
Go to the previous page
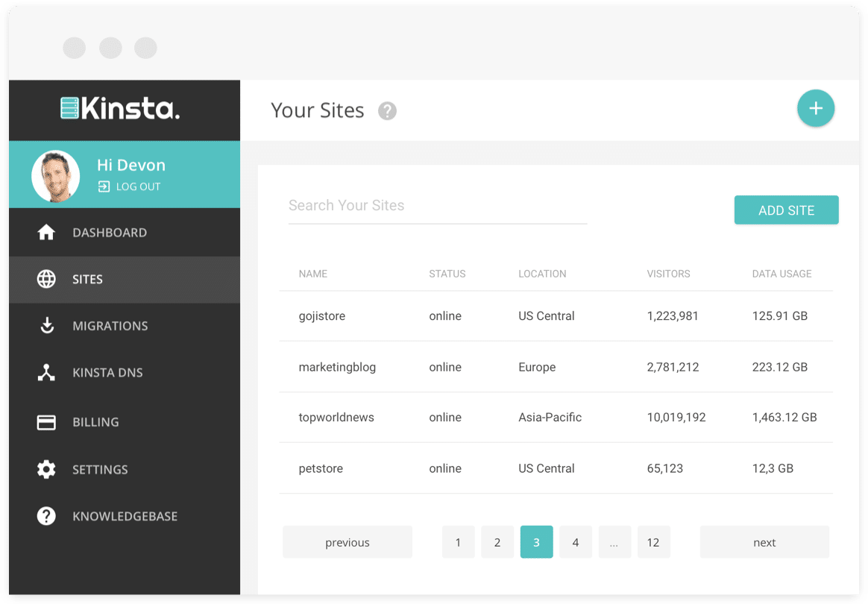(x=347, y=542)
